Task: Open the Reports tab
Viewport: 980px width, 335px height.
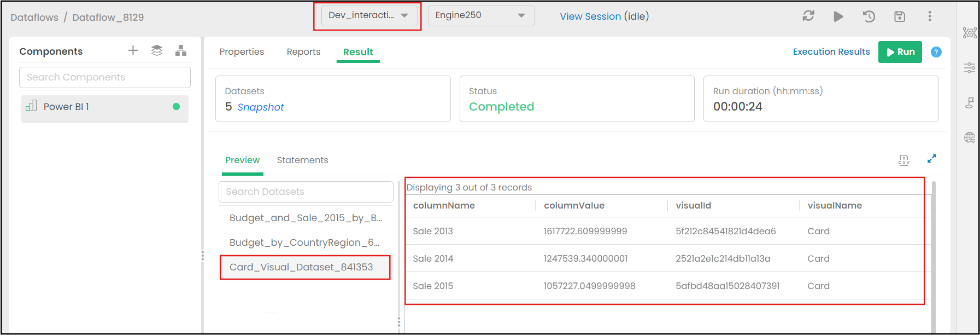Action: [303, 51]
